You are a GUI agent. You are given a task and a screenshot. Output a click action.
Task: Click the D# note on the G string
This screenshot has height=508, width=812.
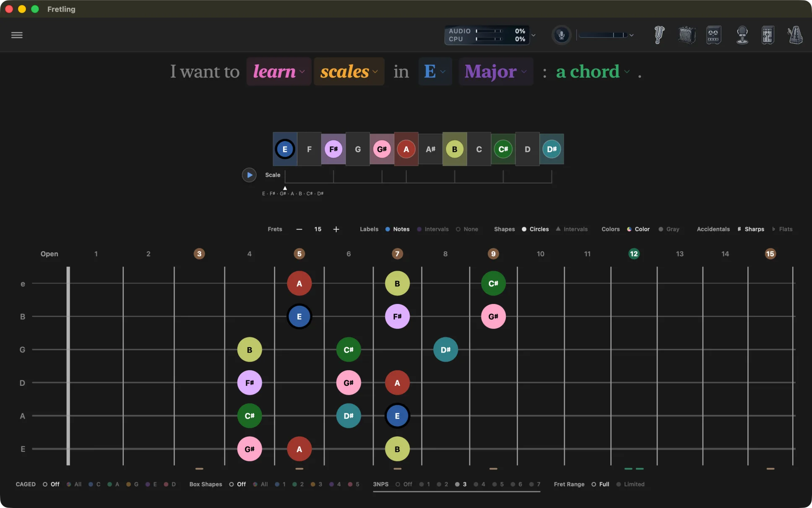(445, 350)
